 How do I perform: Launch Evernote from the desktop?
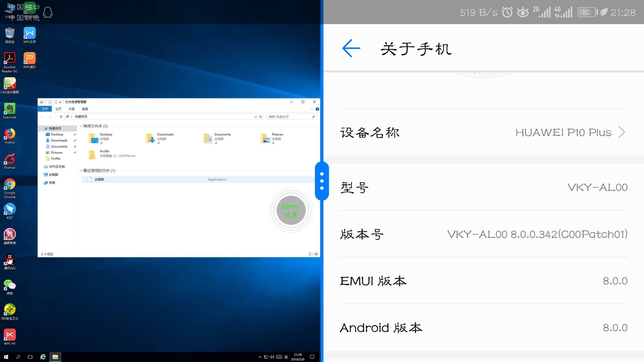click(x=10, y=111)
